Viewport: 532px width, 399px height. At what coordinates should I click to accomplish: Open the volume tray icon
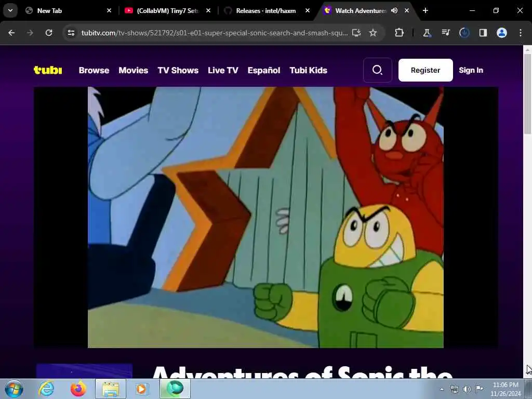point(467,389)
